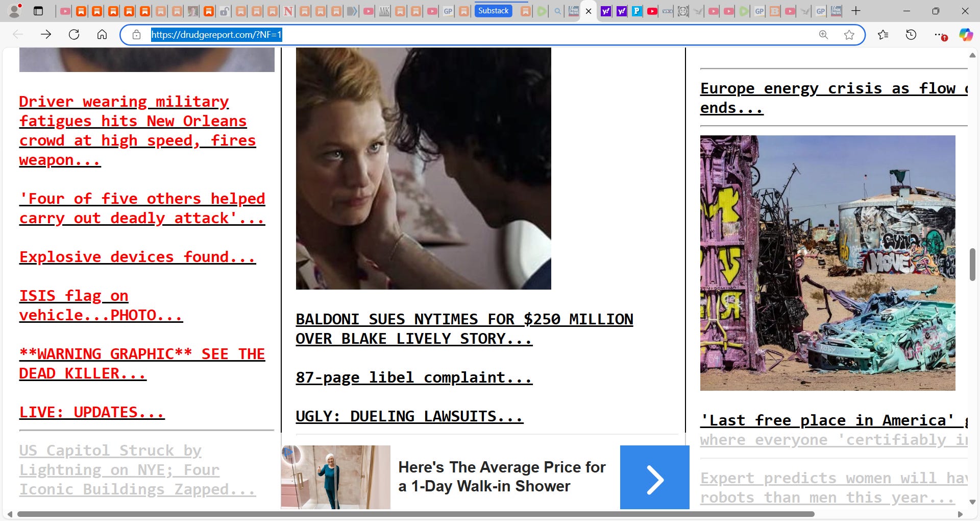
Task: Click the vertical scrollbar down arrow
Action: click(972, 502)
